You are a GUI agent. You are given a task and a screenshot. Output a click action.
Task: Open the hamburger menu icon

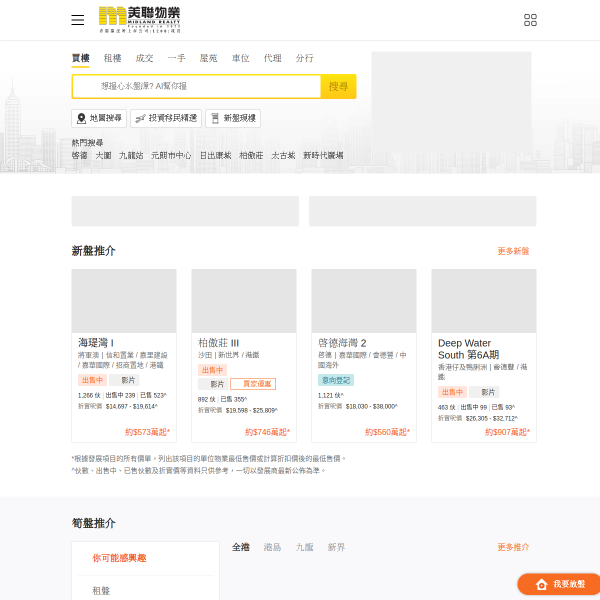click(x=78, y=20)
